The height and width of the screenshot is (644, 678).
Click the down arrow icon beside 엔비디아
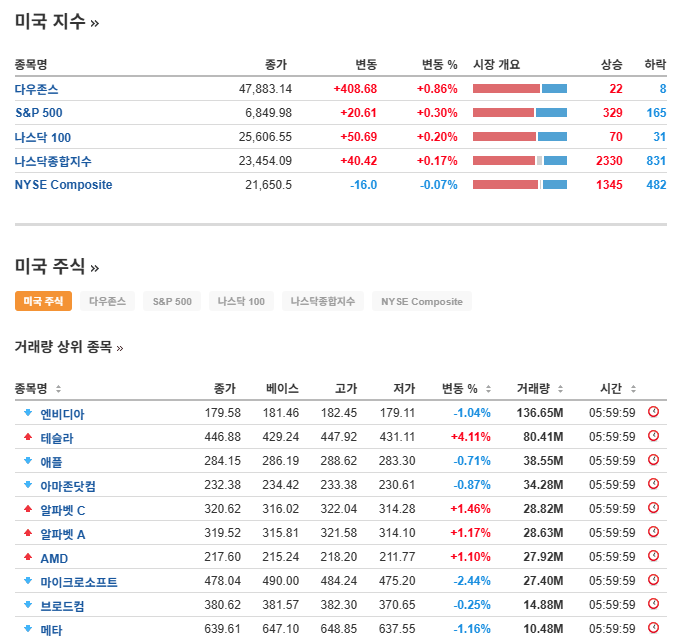[x=28, y=413]
